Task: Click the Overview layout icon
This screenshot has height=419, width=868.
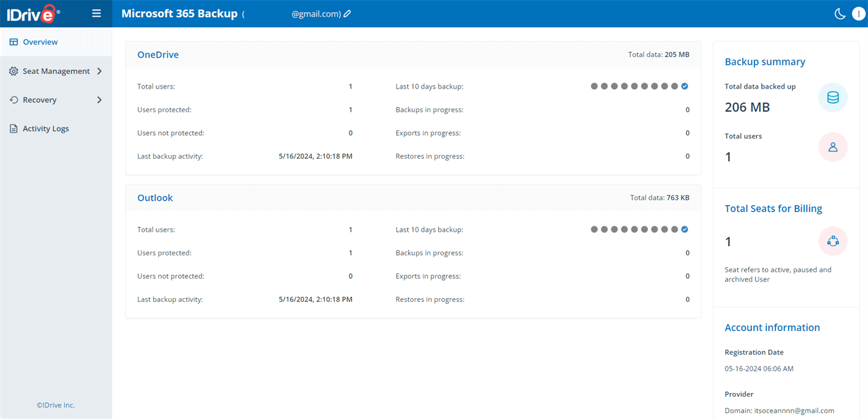Action: (14, 42)
